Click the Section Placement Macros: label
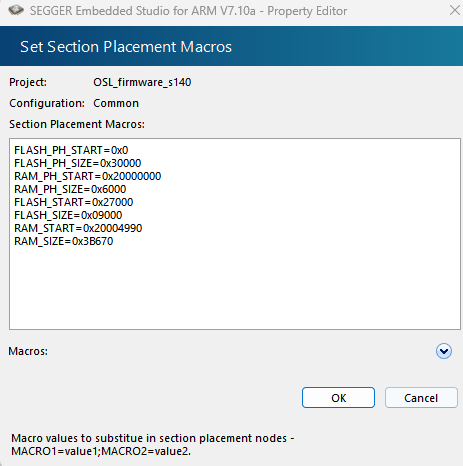Viewport: 463px width, 466px height. [x=77, y=124]
